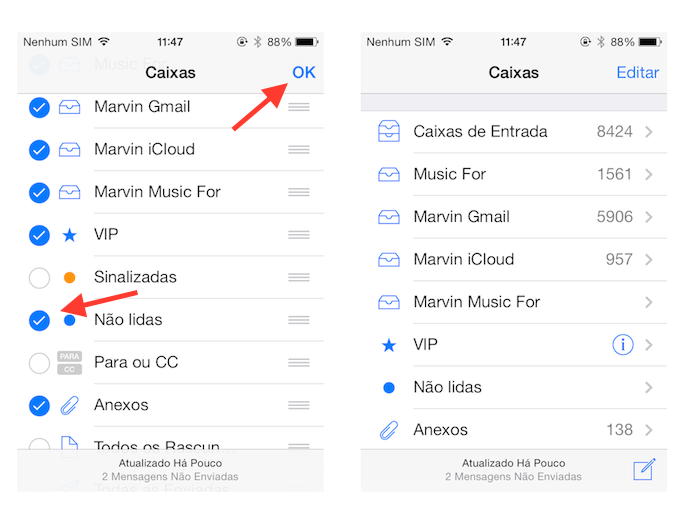Image resolution: width=695 pixels, height=516 pixels.
Task: Click '2 Mensagens Não Enviadas' in right screen
Action: coord(513,477)
